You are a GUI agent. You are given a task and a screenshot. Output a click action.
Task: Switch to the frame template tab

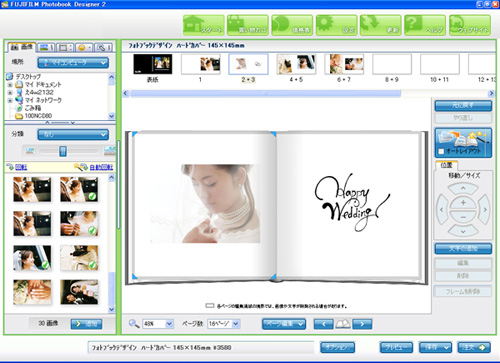click(x=65, y=48)
